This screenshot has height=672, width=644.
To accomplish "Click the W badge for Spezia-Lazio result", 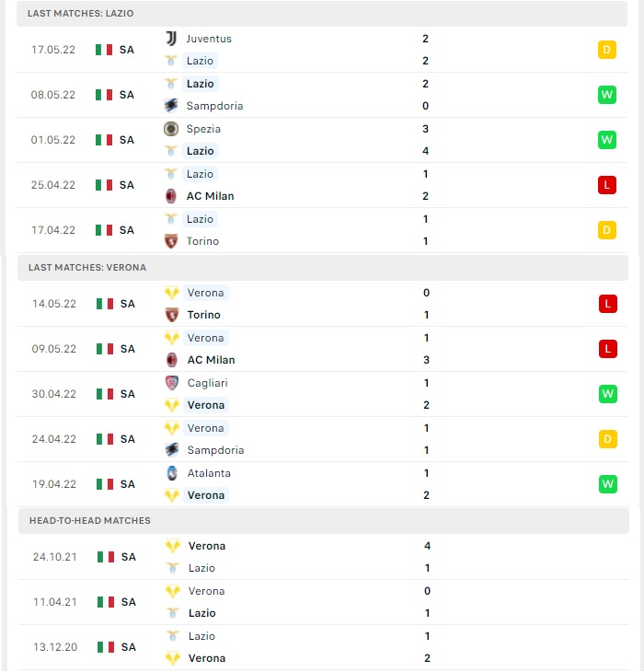I will [x=607, y=140].
